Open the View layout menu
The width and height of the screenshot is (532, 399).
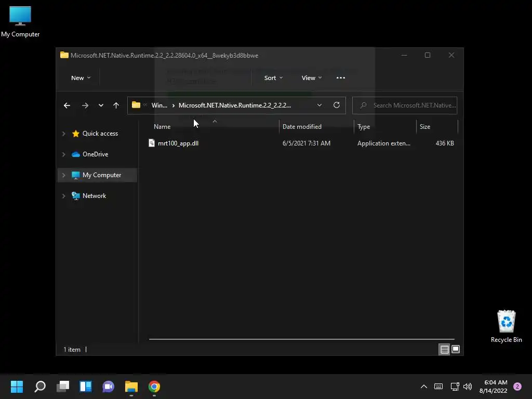tap(312, 78)
